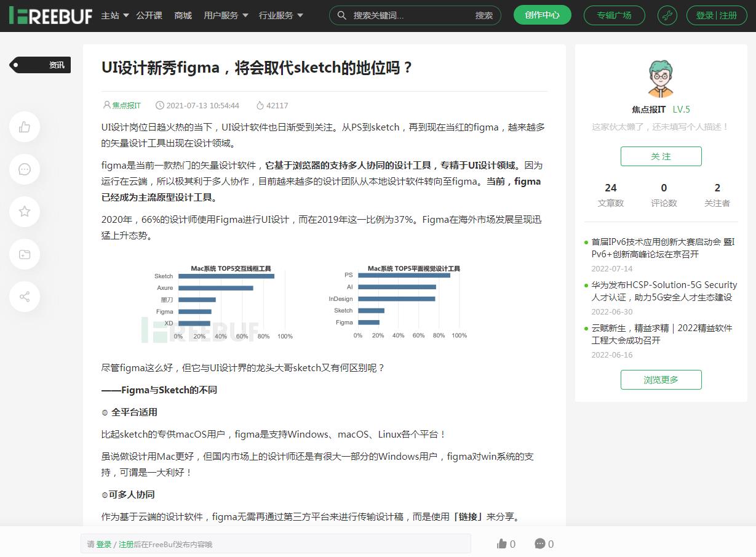
Task: Click the 注册 link in header
Action: tap(728, 15)
